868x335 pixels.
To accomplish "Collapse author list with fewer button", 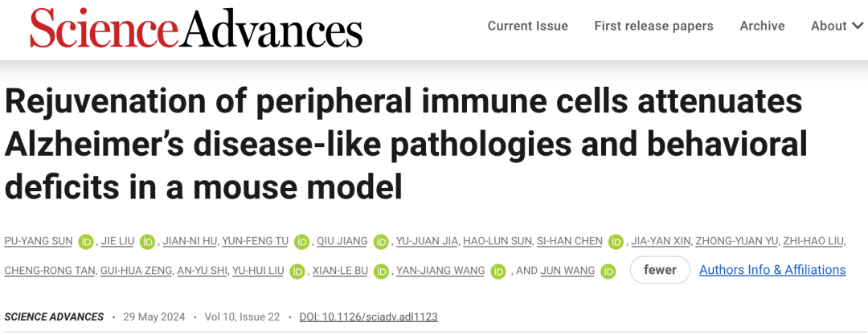I will click(660, 270).
